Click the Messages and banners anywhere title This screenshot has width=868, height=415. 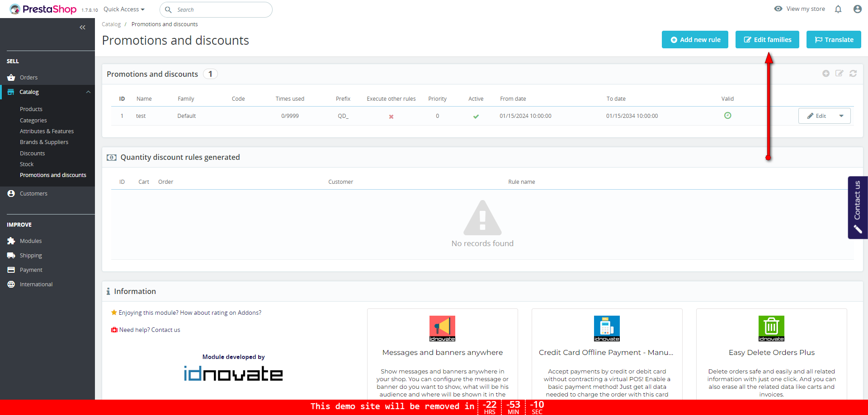click(443, 353)
